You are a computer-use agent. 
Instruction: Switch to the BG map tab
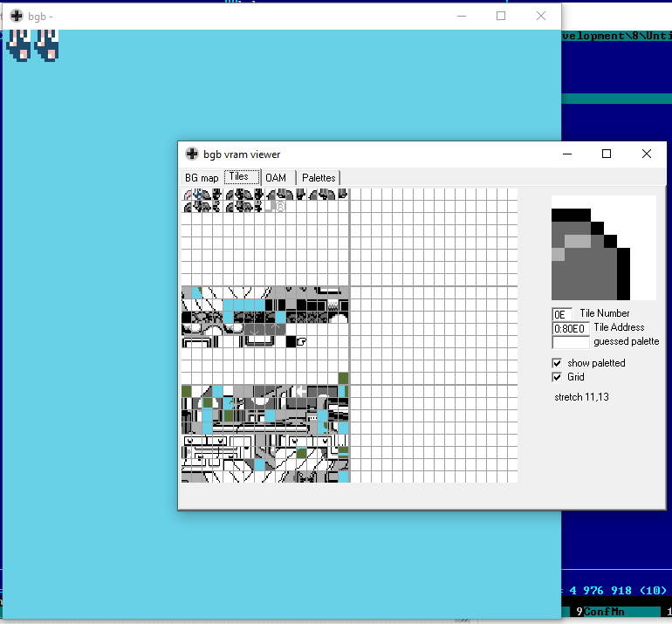point(202,178)
